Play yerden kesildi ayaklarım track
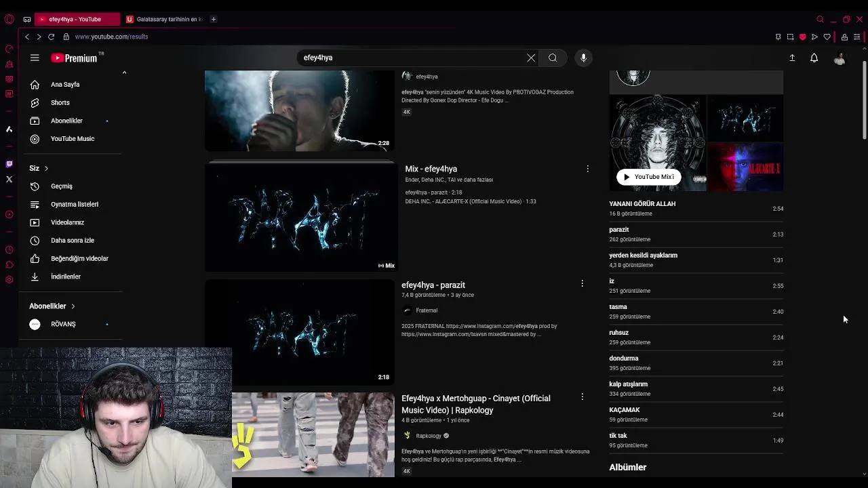868x488 pixels. coord(696,260)
